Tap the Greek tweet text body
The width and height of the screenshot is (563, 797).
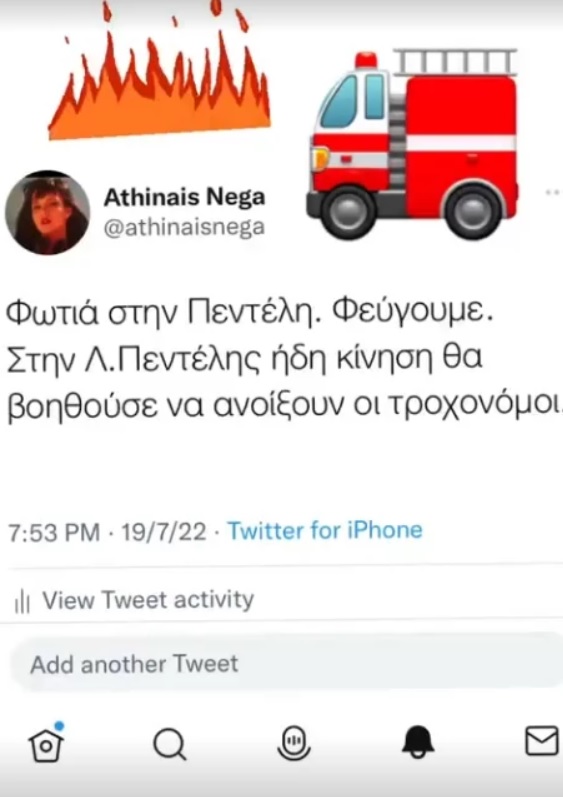[283, 359]
